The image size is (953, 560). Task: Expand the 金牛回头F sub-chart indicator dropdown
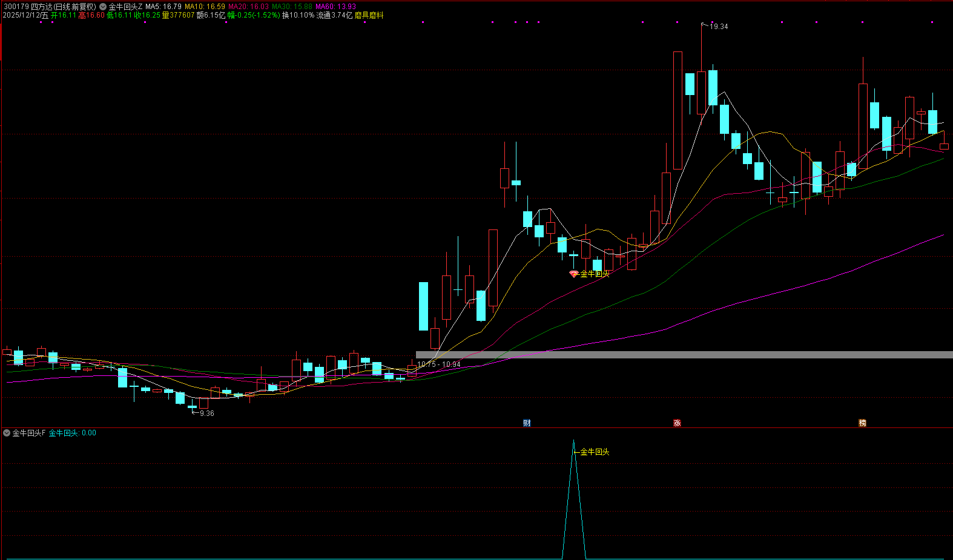[7, 433]
